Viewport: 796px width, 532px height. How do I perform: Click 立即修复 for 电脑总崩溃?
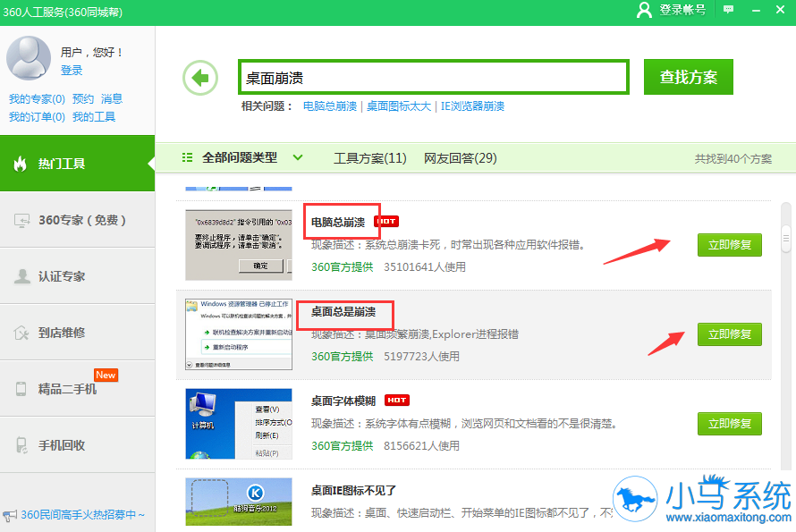pos(730,245)
